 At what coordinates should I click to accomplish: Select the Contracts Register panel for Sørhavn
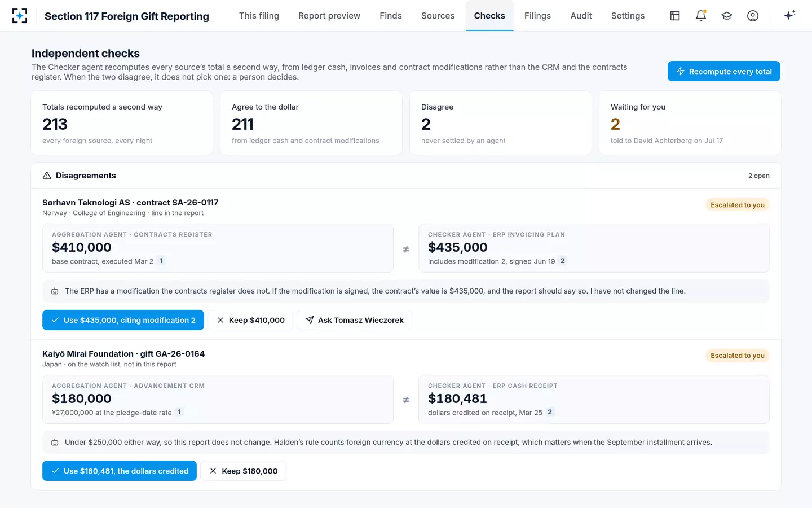218,248
